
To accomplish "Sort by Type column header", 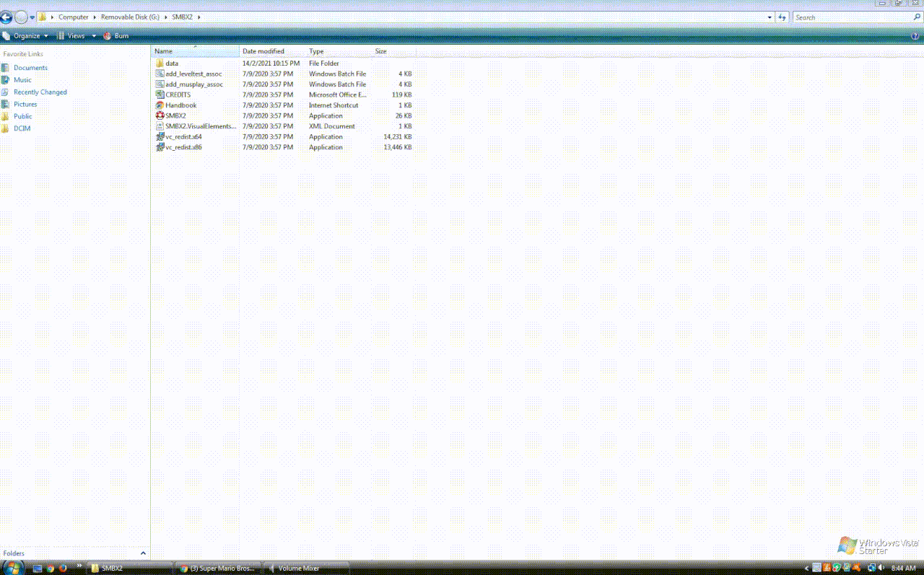I will pos(339,51).
